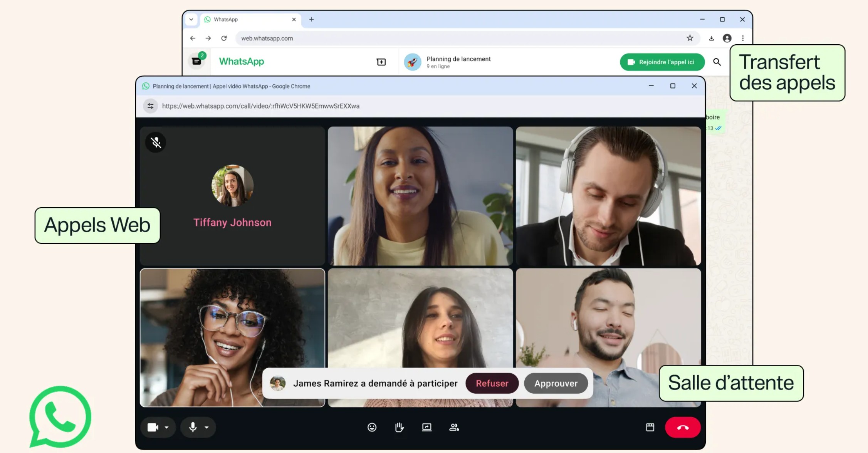Go forward in the main browser window
The height and width of the screenshot is (453, 868).
[208, 38]
